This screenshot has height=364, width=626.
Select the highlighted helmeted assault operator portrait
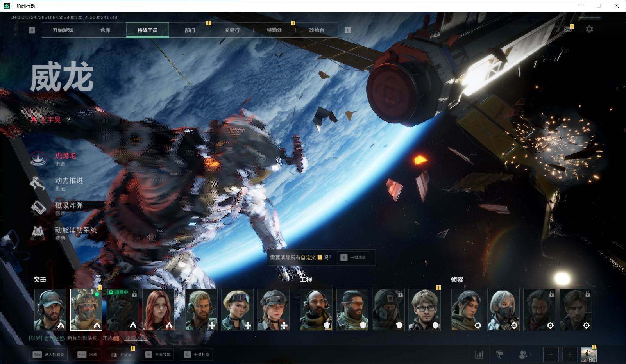point(86,310)
